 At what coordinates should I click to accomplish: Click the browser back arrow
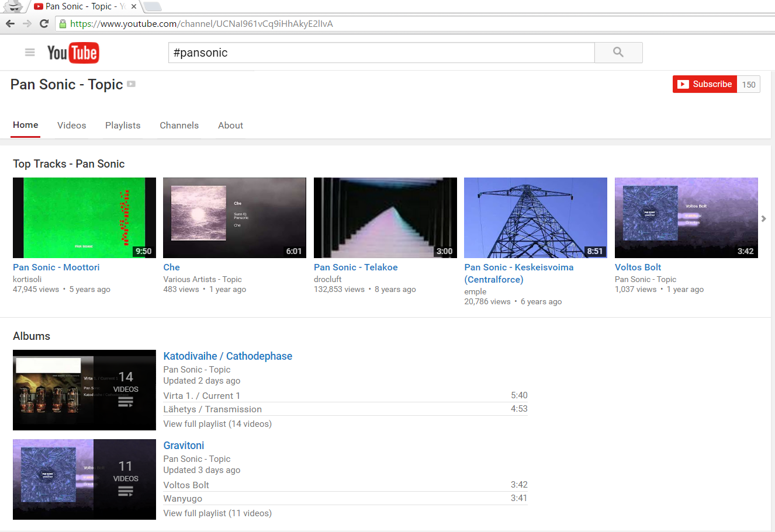[x=10, y=24]
